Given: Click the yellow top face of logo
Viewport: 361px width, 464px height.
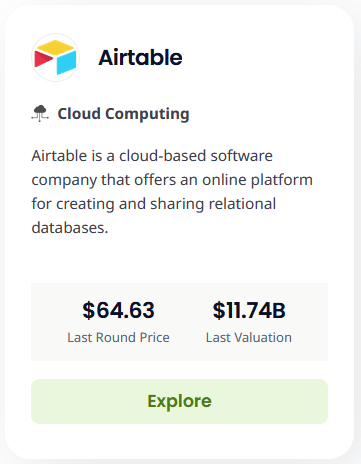Looking at the screenshot, I should [x=55, y=47].
